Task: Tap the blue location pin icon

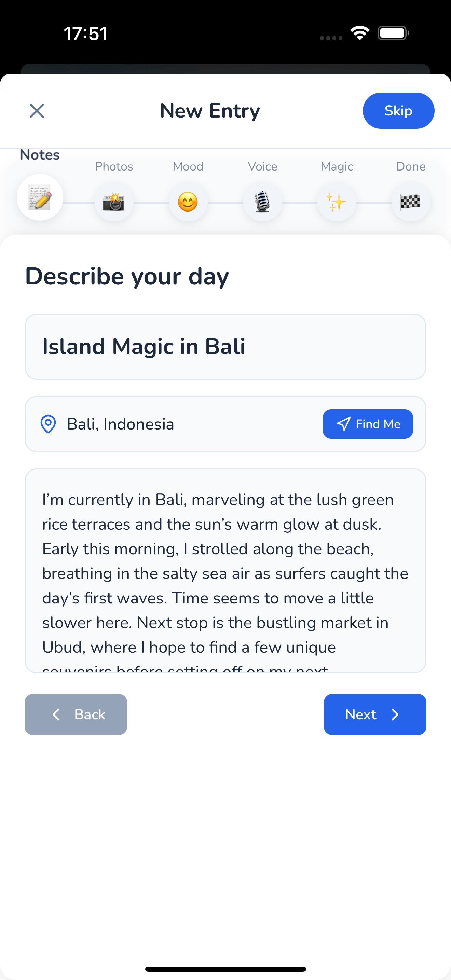Action: pyautogui.click(x=48, y=424)
